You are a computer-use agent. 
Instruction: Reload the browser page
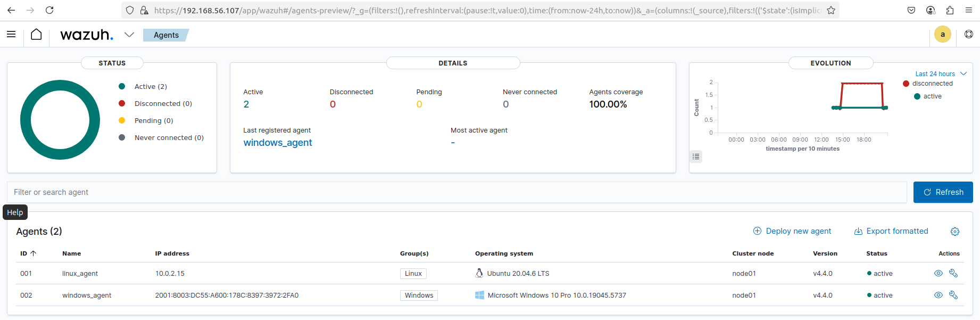[49, 10]
